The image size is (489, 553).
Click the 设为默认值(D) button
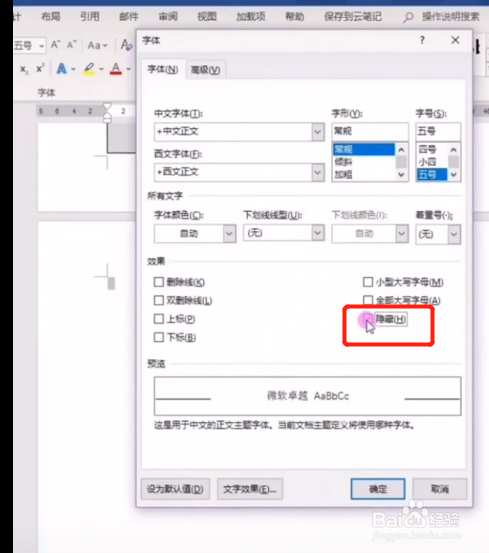coord(175,489)
